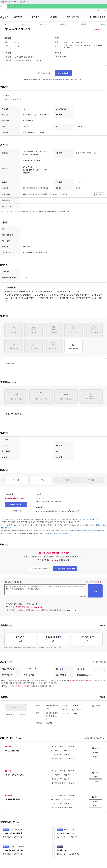Click 고용24 입사지원 under 접수 마감일
The image size is (107, 868).
15,504
